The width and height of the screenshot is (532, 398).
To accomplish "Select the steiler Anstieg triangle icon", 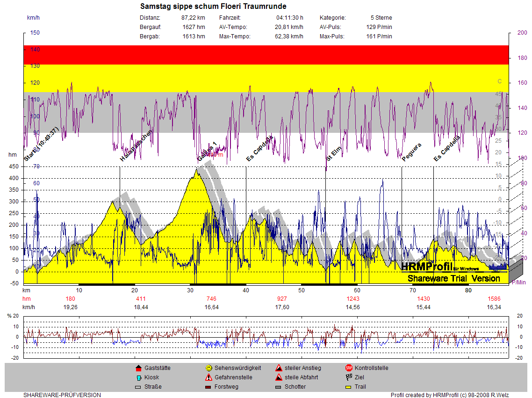I will 279,368.
